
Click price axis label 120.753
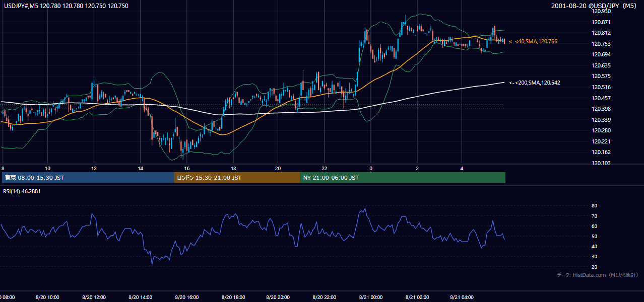coord(601,44)
